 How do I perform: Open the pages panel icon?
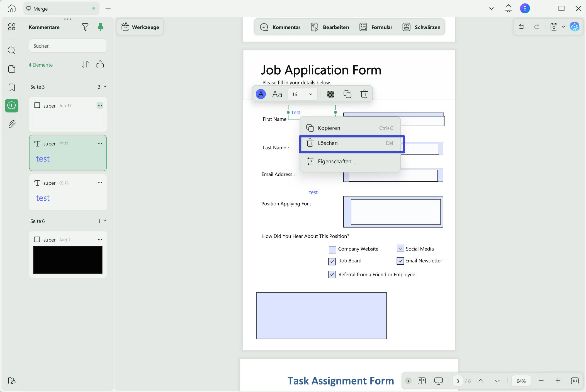click(11, 69)
